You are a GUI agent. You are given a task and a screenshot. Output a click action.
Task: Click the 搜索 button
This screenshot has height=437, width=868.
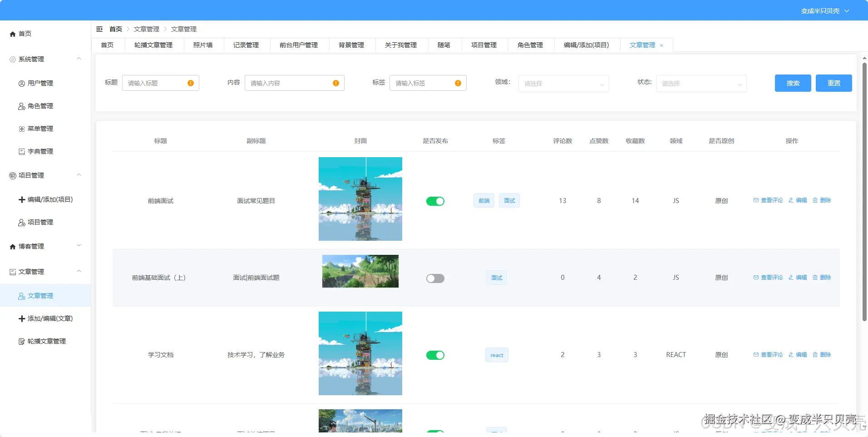click(793, 83)
